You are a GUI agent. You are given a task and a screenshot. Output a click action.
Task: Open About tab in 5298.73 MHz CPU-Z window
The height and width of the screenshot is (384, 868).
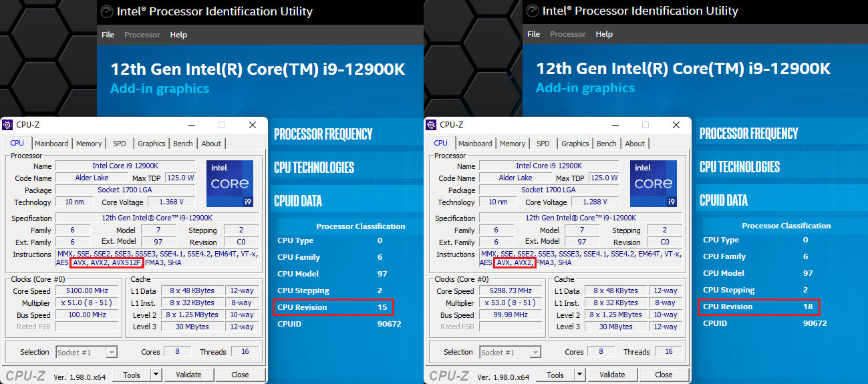635,144
